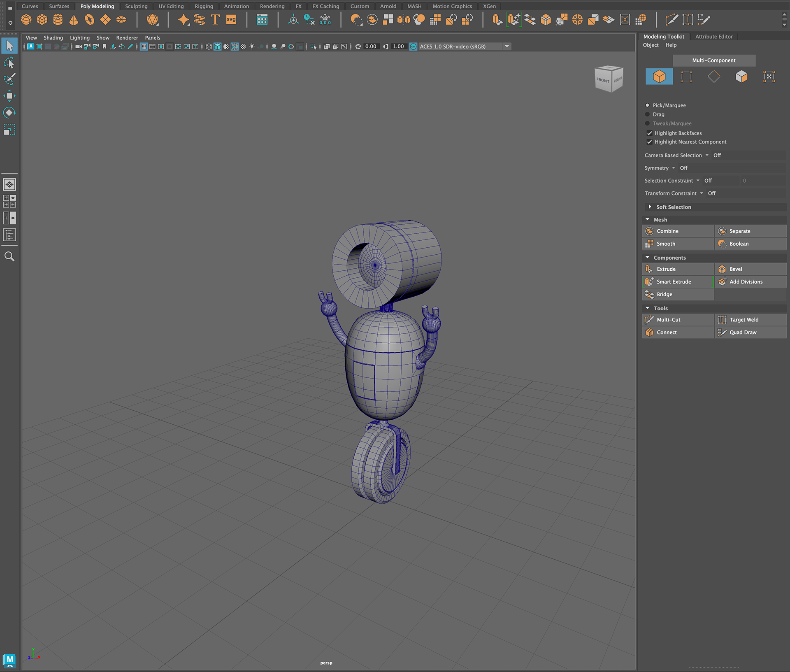Image resolution: width=790 pixels, height=672 pixels.
Task: Open the Symmetry dropdown
Action: [x=674, y=168]
